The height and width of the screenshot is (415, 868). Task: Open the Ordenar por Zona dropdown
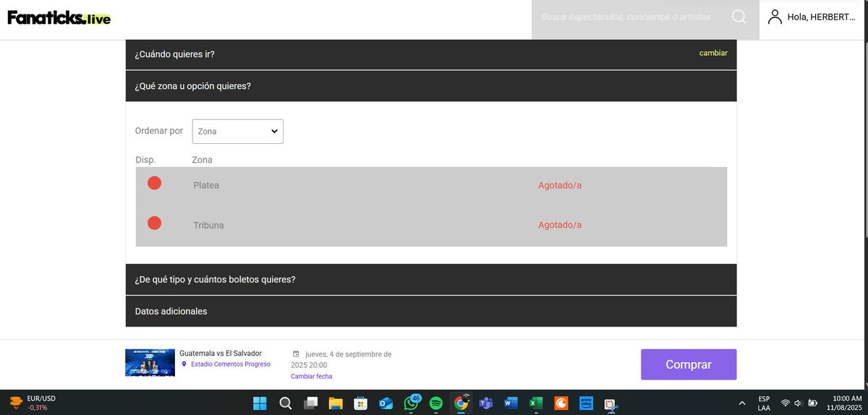point(237,131)
